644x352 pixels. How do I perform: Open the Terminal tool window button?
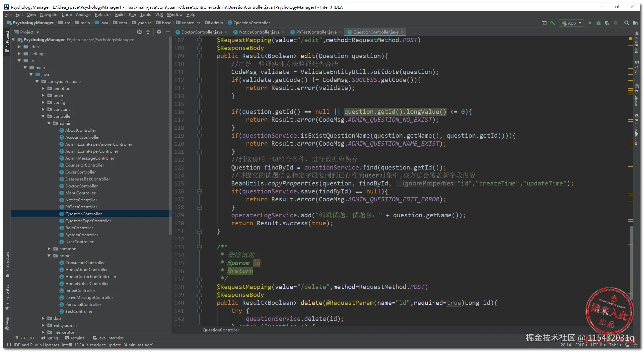tap(75, 338)
